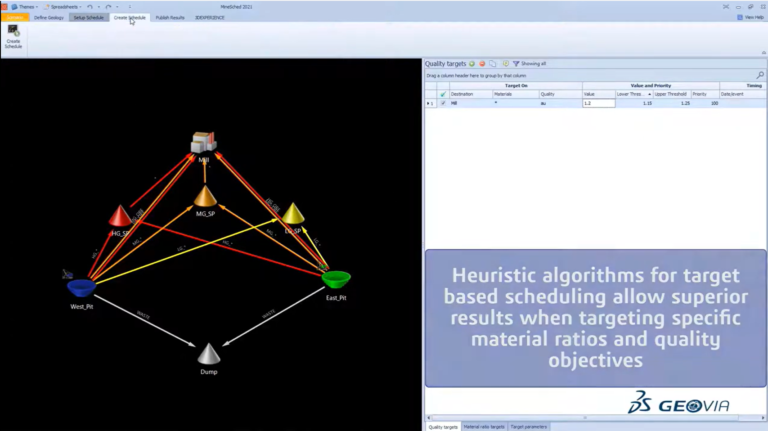This screenshot has height=431, width=768.
Task: Switch to Material ratio targets bottom tab
Action: point(484,427)
